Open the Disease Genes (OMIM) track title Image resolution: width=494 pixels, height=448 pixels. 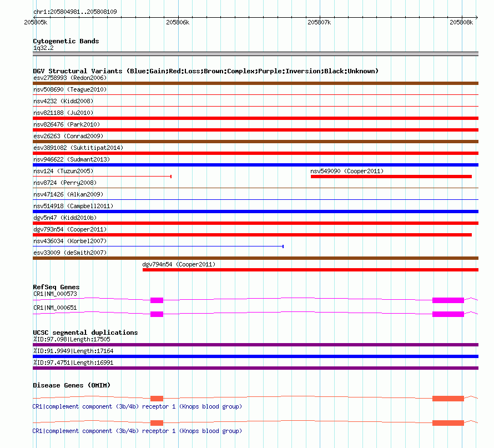(72, 385)
